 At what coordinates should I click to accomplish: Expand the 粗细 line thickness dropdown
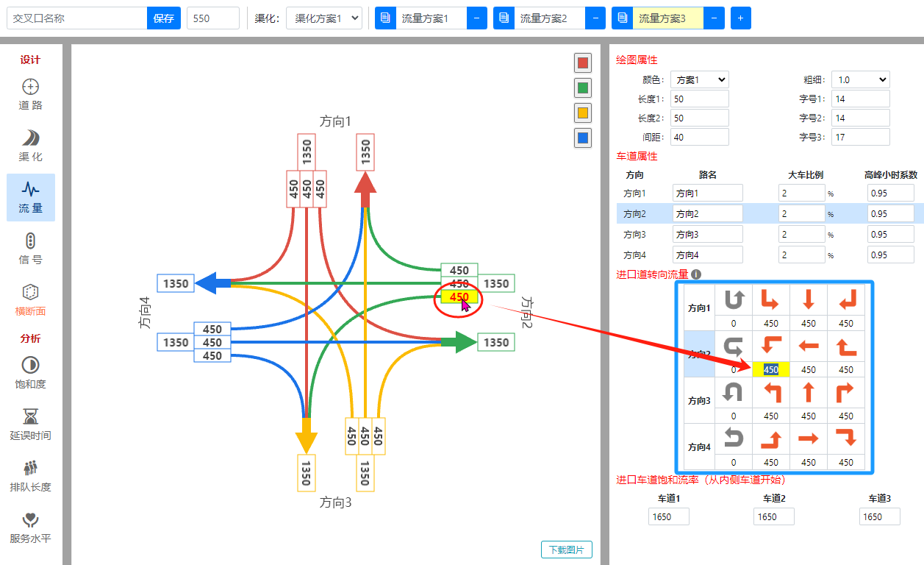(x=861, y=79)
